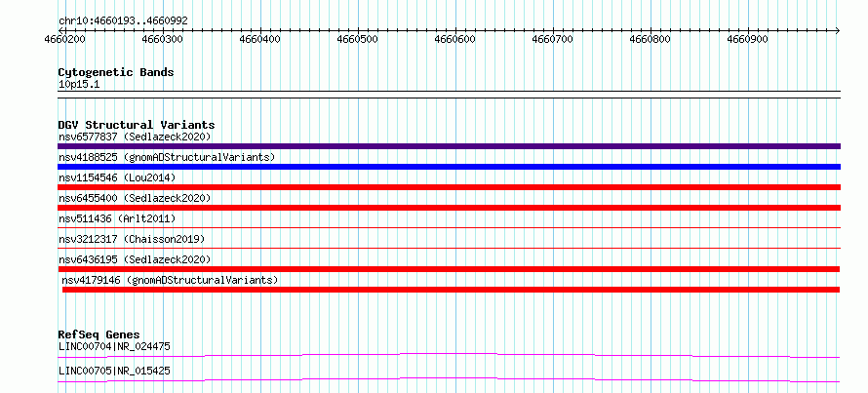The height and width of the screenshot is (393, 868).
Task: Click the dark purple nsv6577837 variant bar
Action: (x=449, y=146)
